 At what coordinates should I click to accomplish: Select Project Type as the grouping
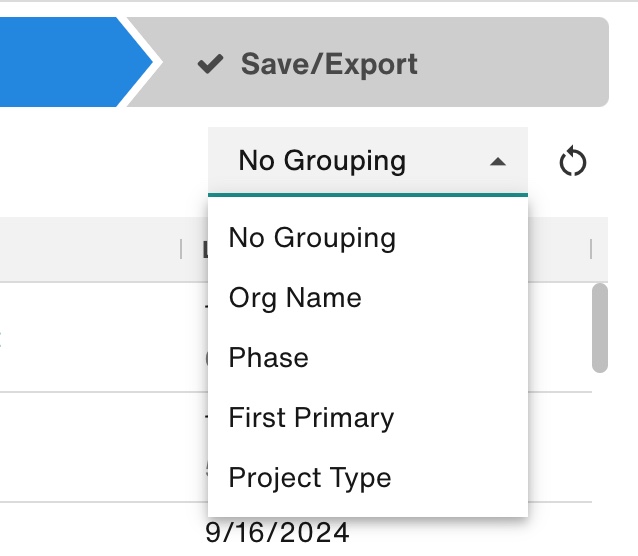click(309, 478)
